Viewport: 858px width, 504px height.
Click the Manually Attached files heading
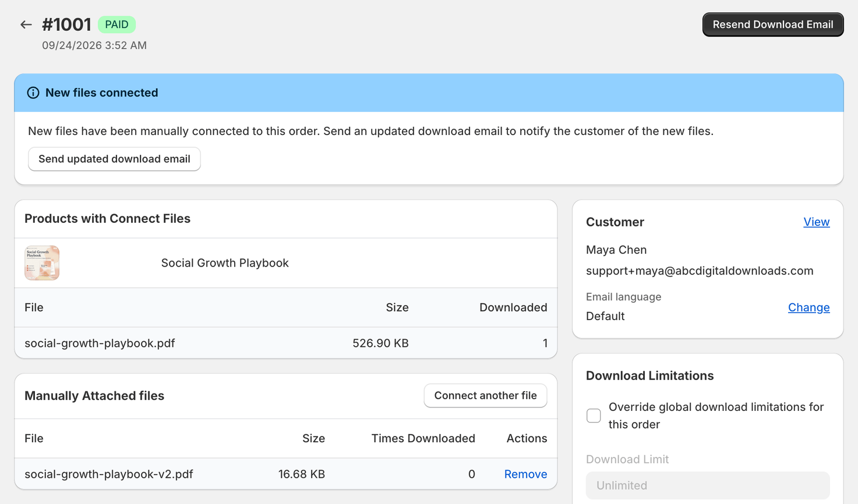click(x=94, y=396)
